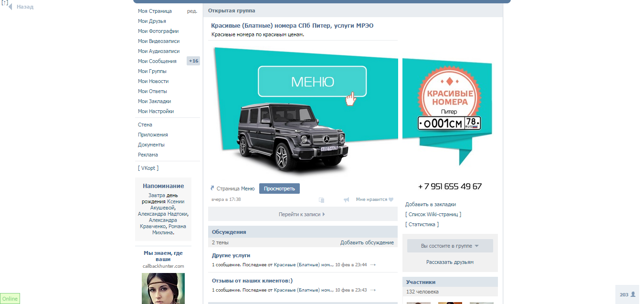The height and width of the screenshot is (304, 644).
Task: Expand Перейти к записи
Action: (303, 214)
